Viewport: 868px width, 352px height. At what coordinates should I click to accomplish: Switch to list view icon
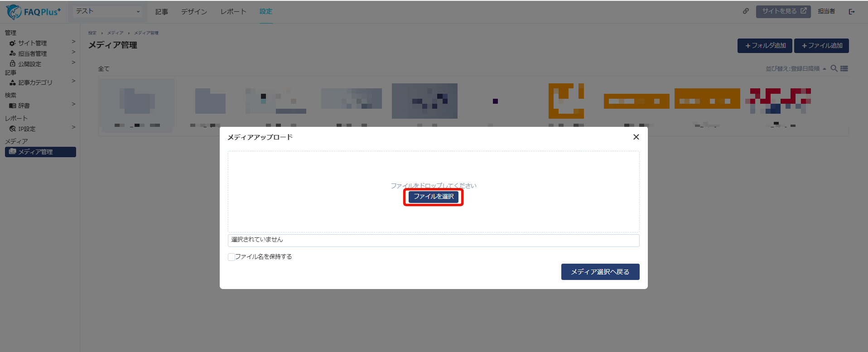point(844,68)
